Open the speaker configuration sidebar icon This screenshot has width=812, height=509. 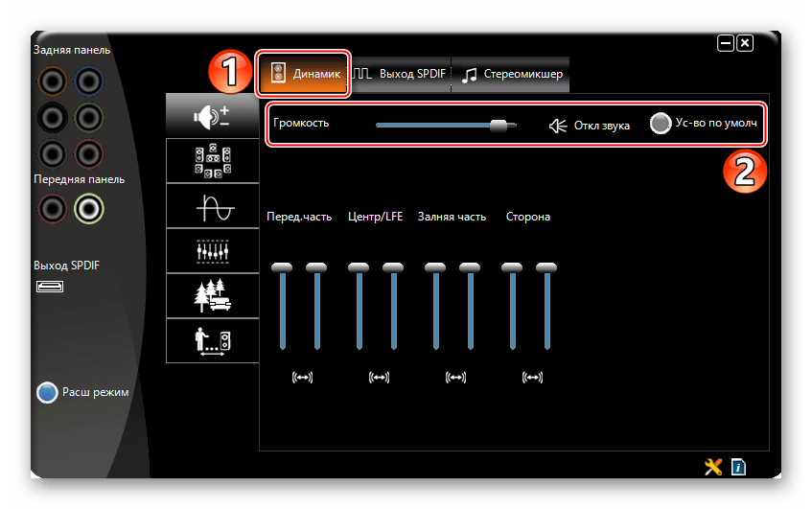[212, 161]
